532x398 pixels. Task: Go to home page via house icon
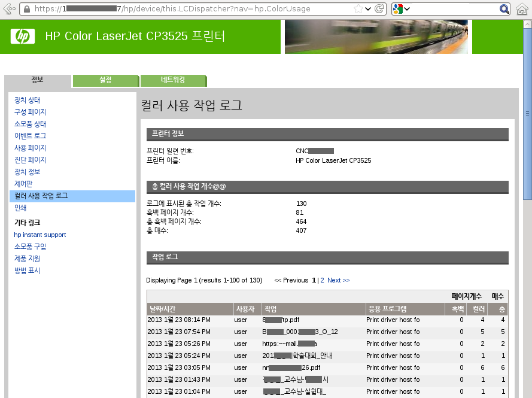(x=522, y=9)
